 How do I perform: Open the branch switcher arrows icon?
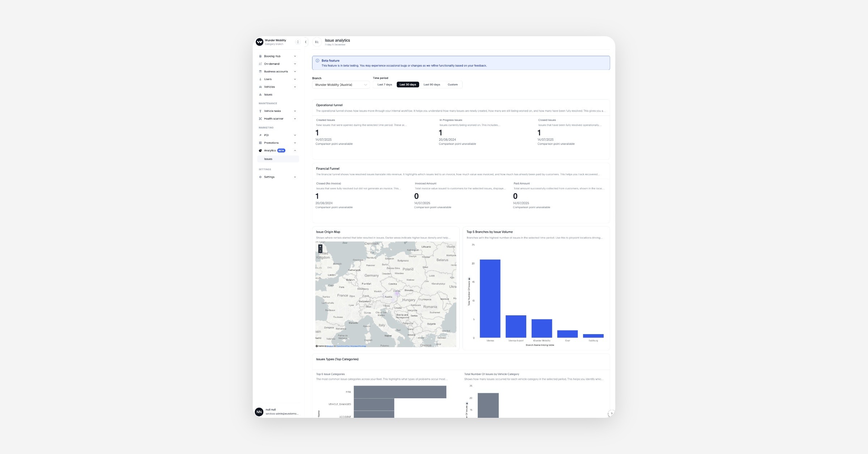click(298, 42)
